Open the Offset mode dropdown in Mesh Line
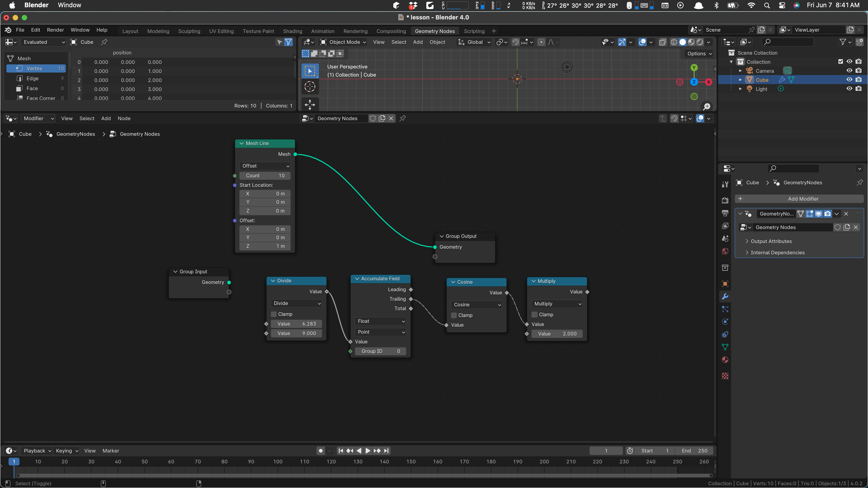 tap(265, 166)
